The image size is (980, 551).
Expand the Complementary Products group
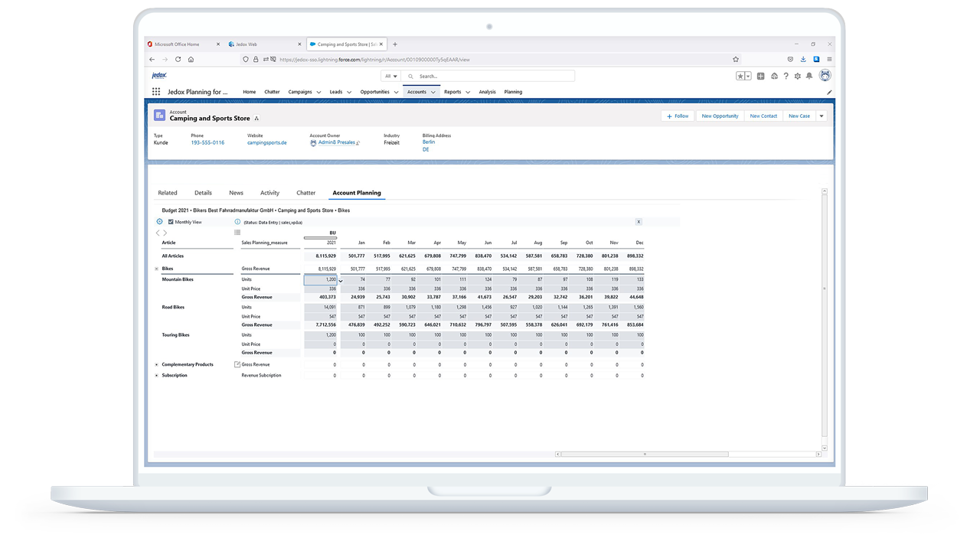click(x=157, y=364)
